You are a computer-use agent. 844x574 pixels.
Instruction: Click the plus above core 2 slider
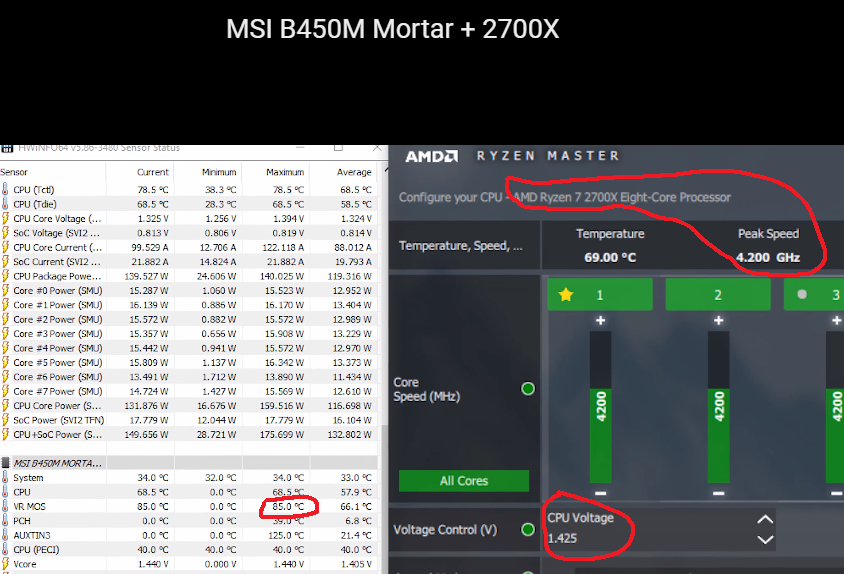pos(719,320)
